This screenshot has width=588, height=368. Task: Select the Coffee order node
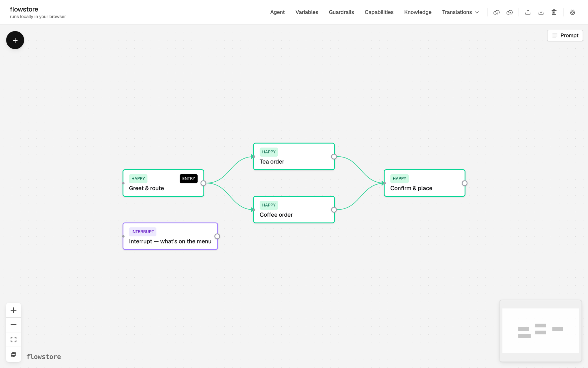pos(294,210)
